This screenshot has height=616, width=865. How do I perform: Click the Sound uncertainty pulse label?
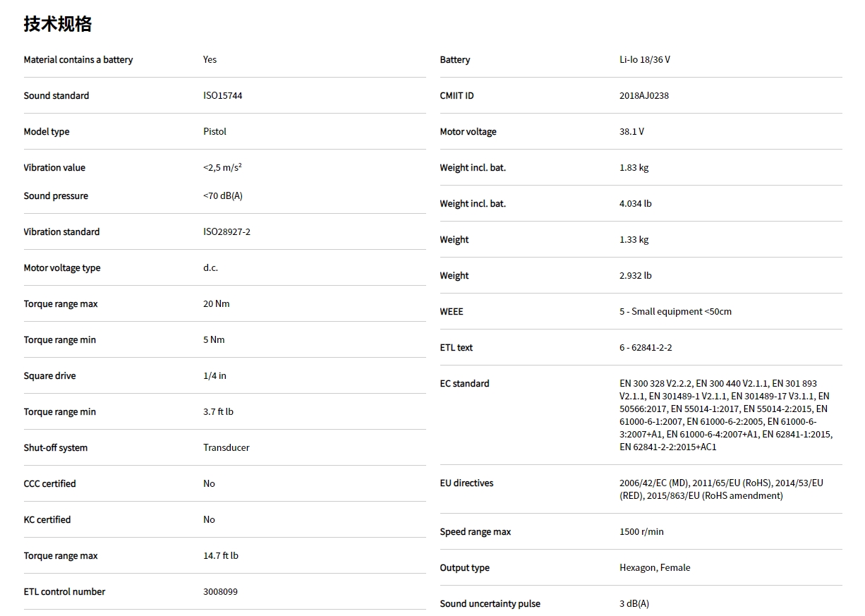point(490,604)
